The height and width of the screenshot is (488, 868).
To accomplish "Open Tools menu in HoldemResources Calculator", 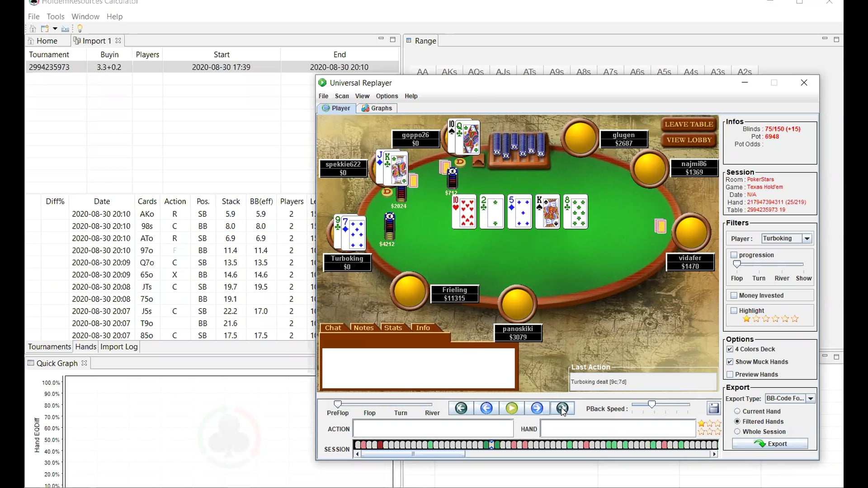I will pos(56,16).
